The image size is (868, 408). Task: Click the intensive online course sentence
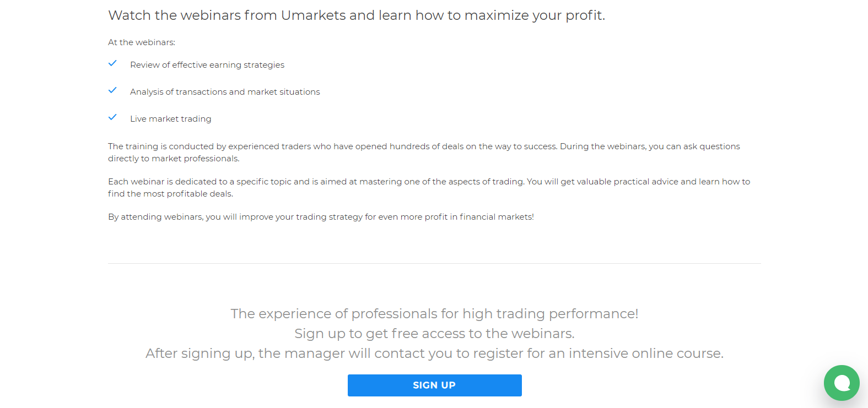coord(434,353)
